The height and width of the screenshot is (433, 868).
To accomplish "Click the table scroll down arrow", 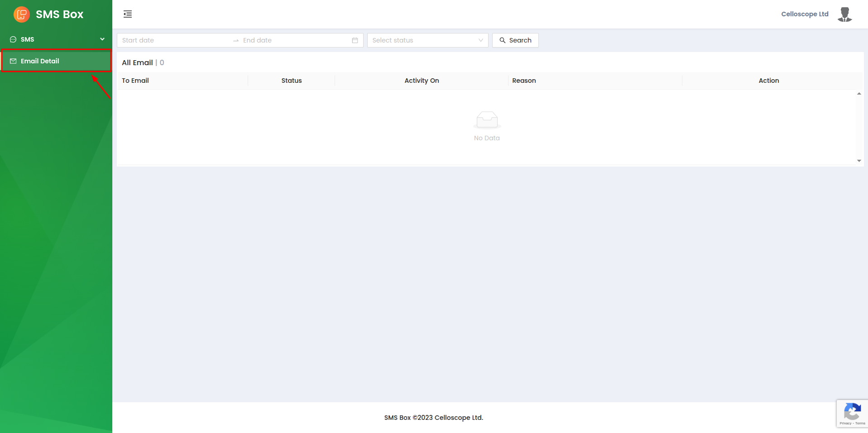I will click(x=859, y=161).
